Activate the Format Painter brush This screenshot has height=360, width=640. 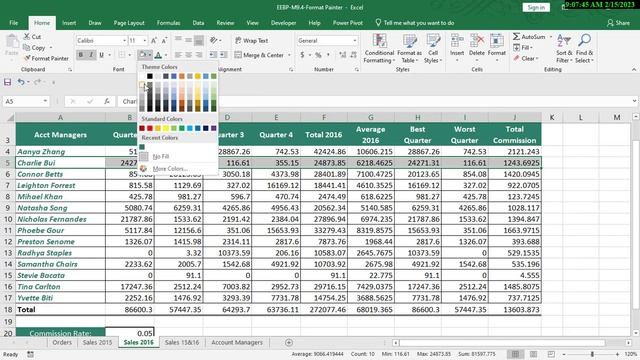pyautogui.click(x=27, y=58)
